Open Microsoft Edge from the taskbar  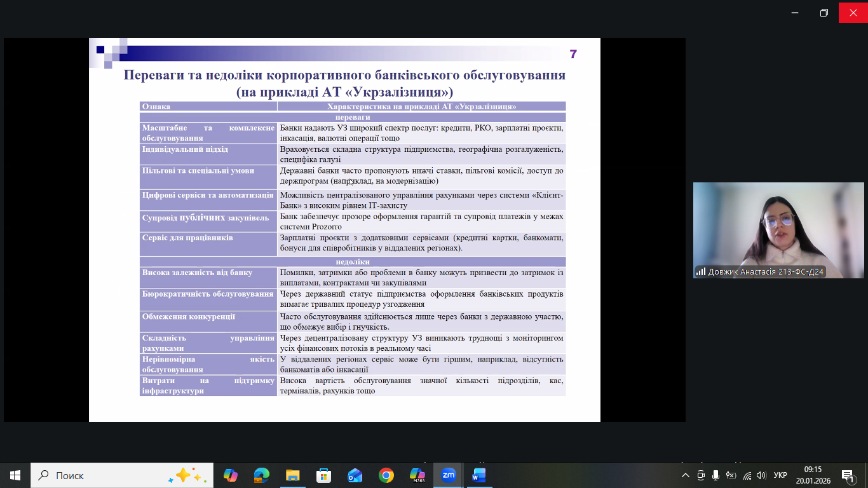coord(261,475)
